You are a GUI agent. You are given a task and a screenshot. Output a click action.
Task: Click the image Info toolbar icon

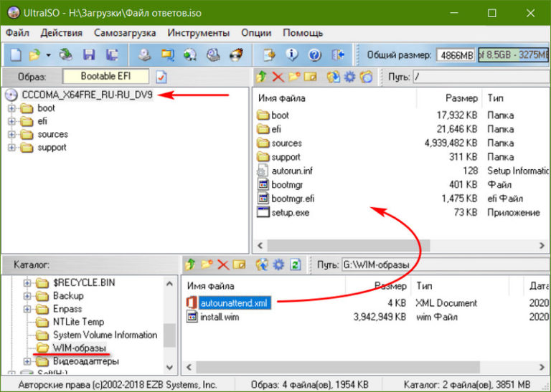292,54
